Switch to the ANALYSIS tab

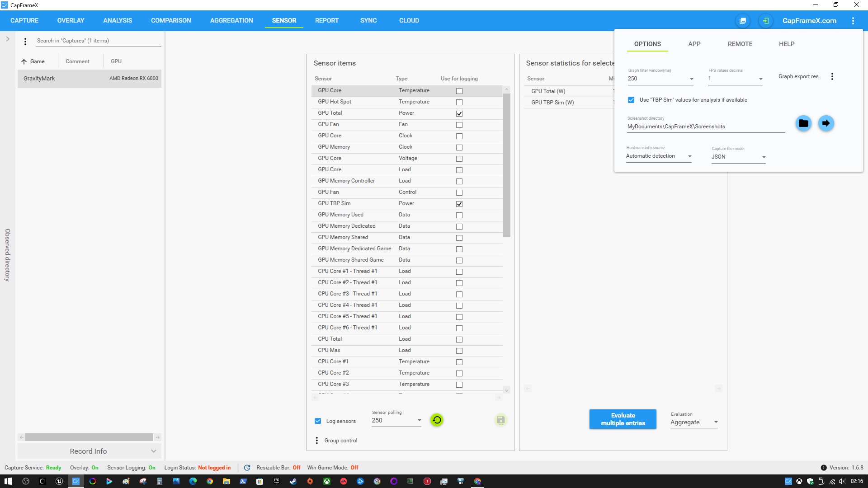pyautogui.click(x=118, y=21)
